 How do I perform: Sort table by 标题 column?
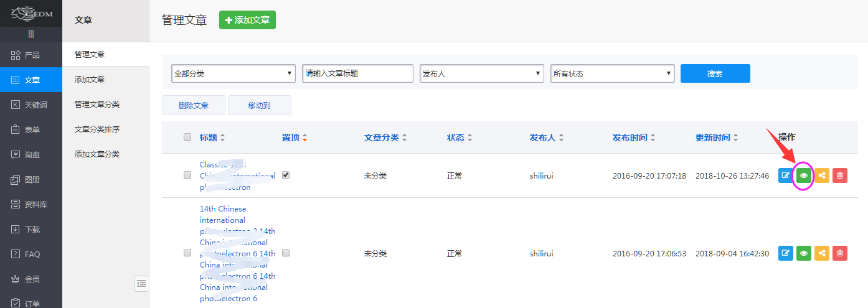[x=212, y=138]
